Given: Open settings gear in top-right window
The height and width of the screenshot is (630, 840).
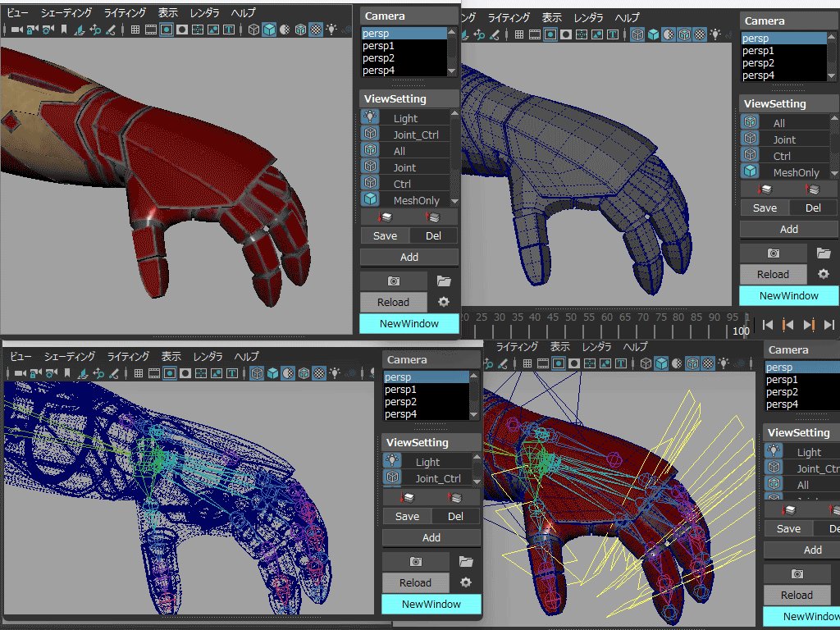Looking at the screenshot, I should click(x=824, y=274).
